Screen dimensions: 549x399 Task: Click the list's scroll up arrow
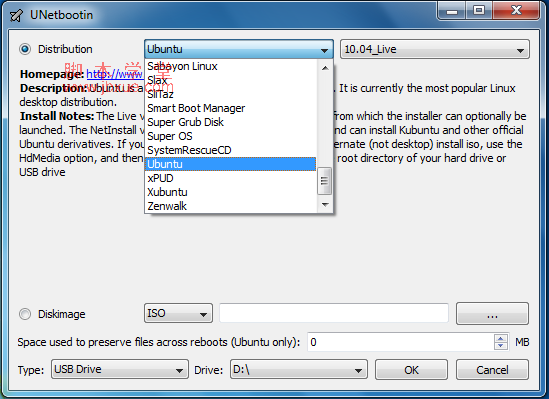pyautogui.click(x=325, y=68)
